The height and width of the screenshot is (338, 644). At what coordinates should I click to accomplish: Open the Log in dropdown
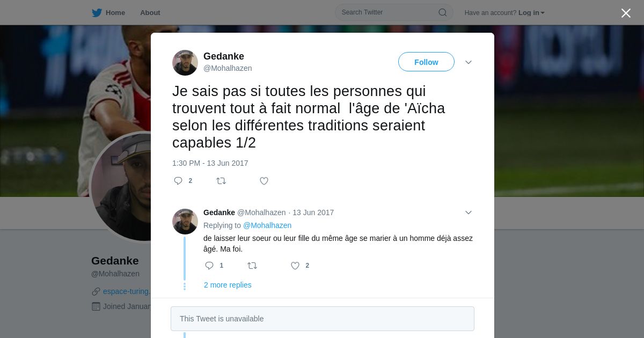click(531, 13)
